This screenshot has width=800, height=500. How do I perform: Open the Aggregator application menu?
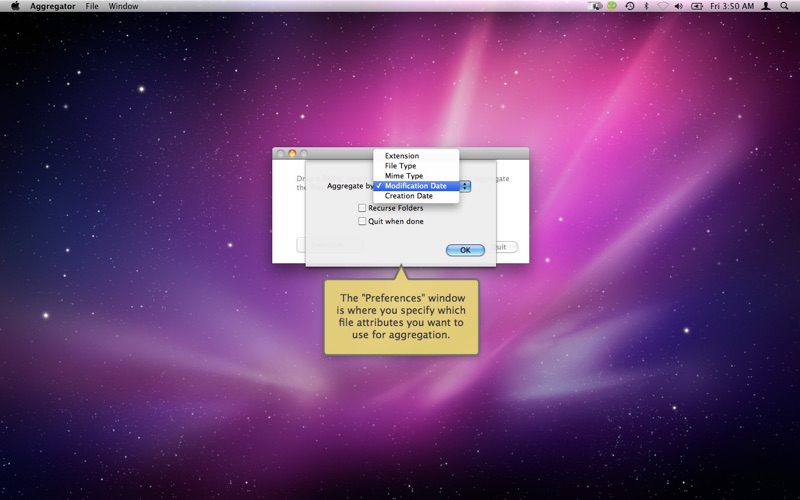[x=53, y=6]
